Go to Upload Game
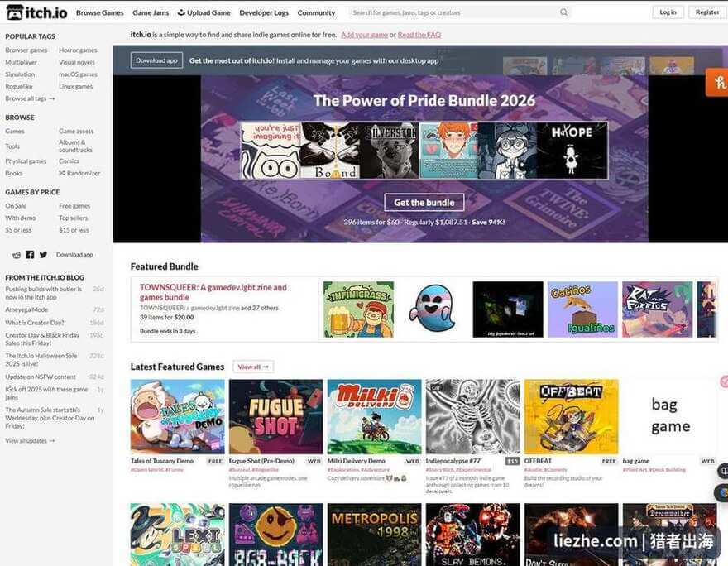Image resolution: width=728 pixels, height=566 pixels. [x=204, y=12]
